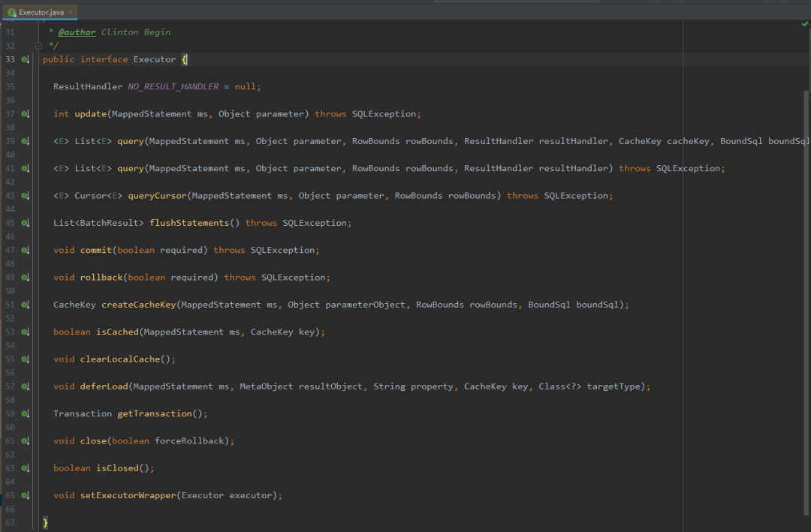This screenshot has height=532, width=811.
Task: Click gutter icon beside clearLocalCache method
Action: click(26, 359)
